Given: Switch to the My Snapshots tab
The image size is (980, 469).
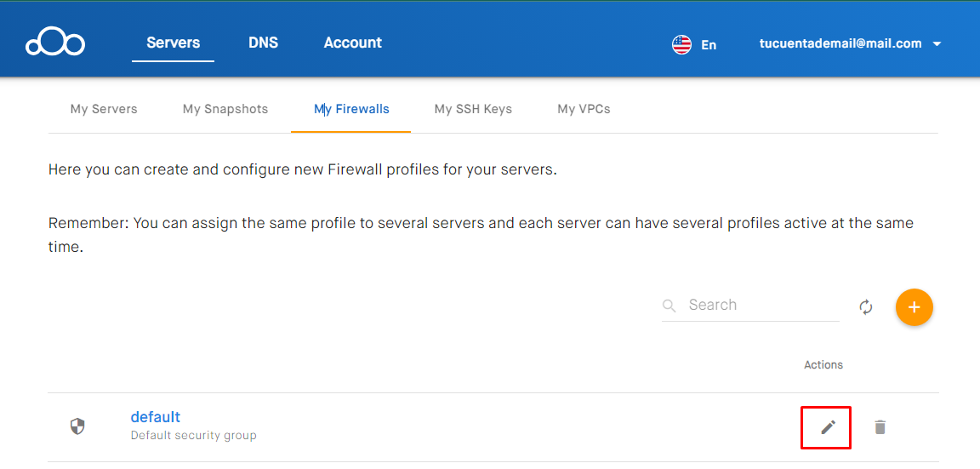Looking at the screenshot, I should [225, 109].
